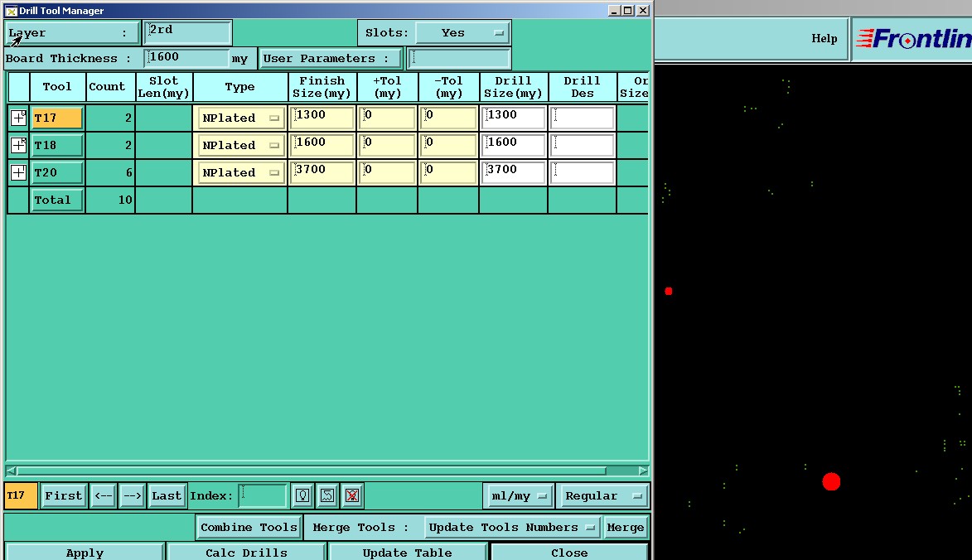Click the light bulb highlight icon
972x560 pixels.
point(302,495)
